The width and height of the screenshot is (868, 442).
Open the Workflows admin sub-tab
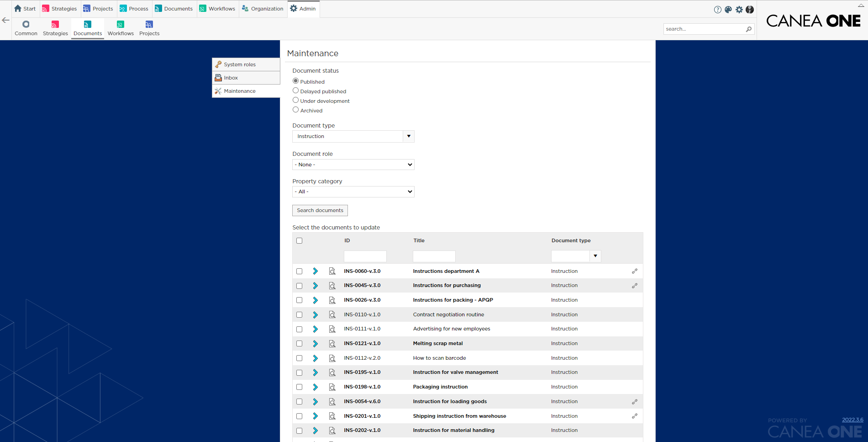[x=121, y=28]
